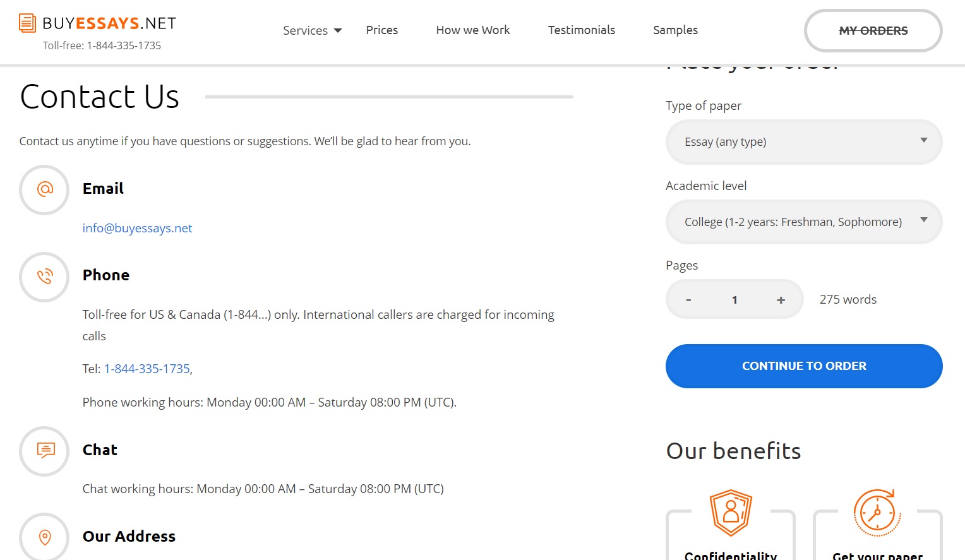Open the Testimonials page

(x=582, y=30)
